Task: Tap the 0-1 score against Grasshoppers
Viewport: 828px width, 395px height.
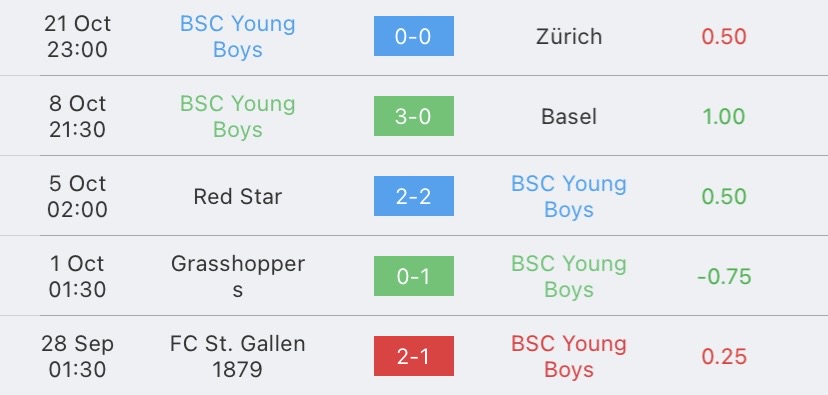Action: pos(413,276)
